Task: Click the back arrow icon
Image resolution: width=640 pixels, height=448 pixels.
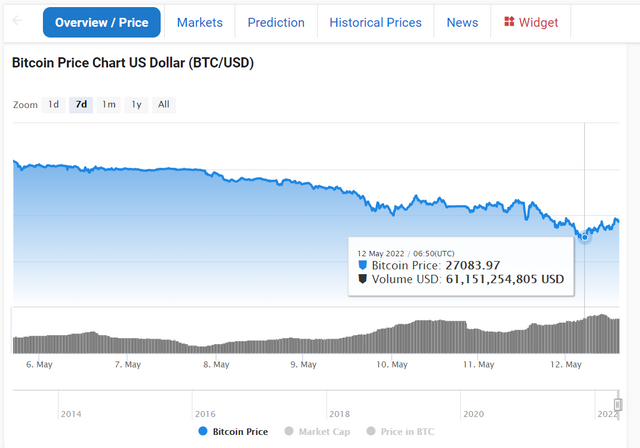Action: [x=17, y=20]
